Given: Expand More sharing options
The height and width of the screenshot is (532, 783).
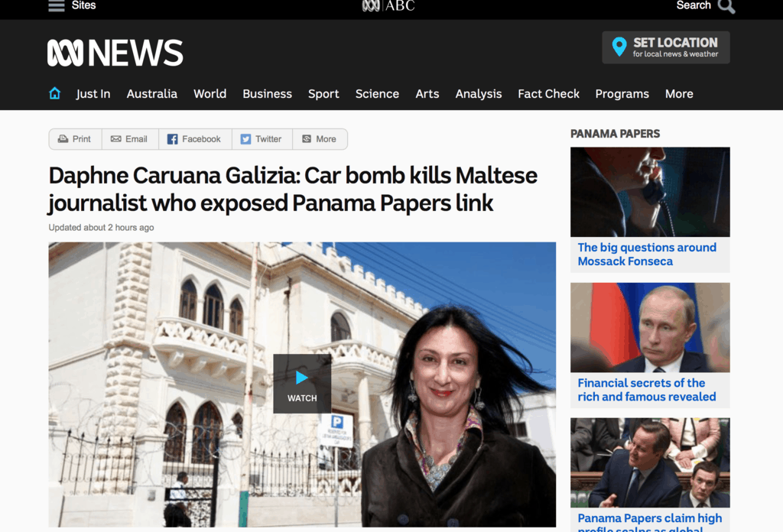Looking at the screenshot, I should point(319,139).
